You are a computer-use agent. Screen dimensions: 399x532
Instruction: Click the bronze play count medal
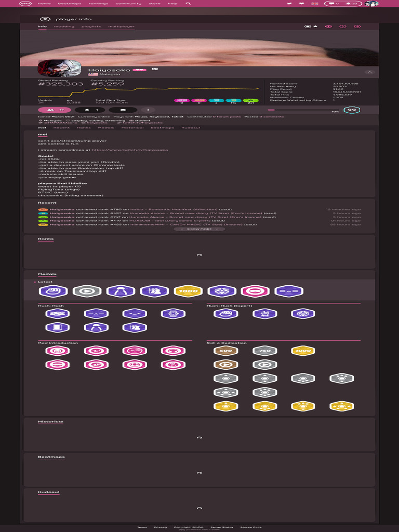point(226,365)
